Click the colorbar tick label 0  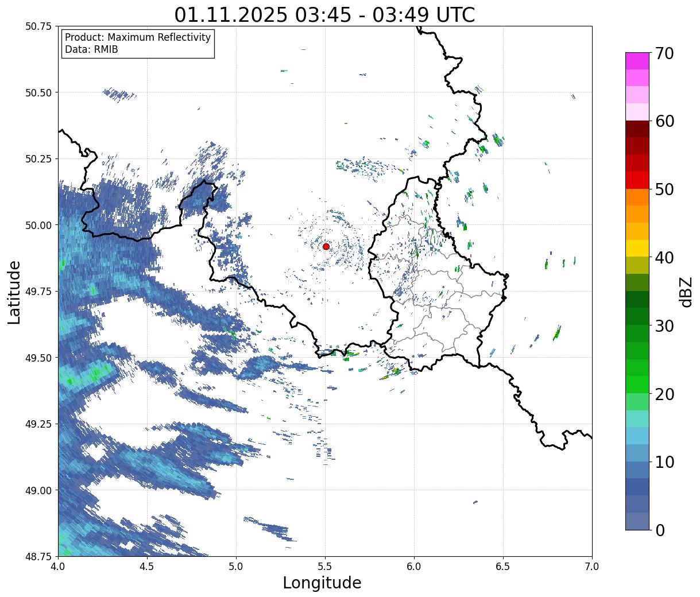point(659,530)
